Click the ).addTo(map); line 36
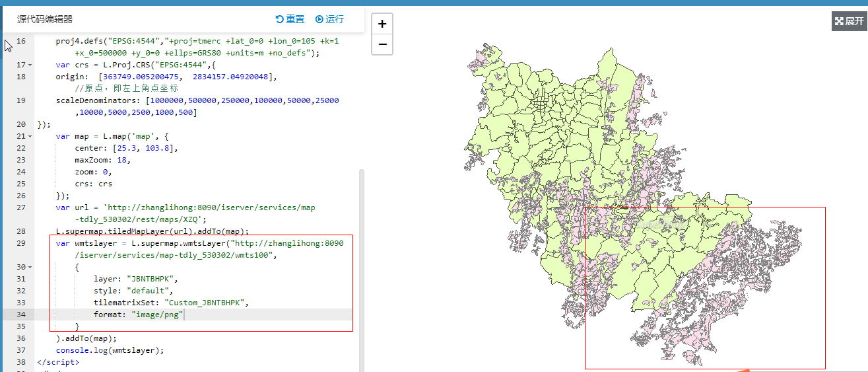Viewport: 868px width, 372px height. (86, 338)
